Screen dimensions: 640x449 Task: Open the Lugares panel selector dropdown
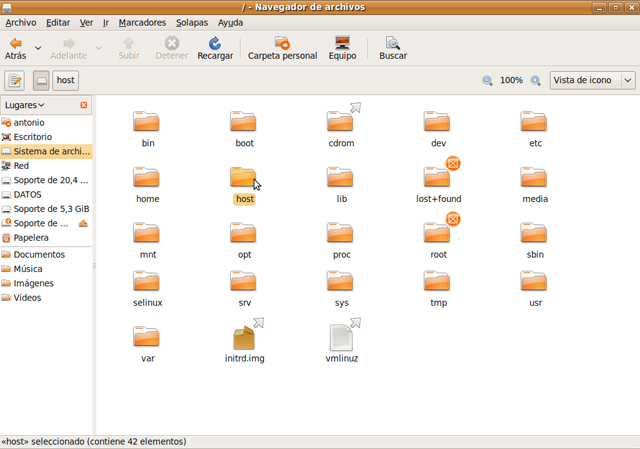[25, 105]
